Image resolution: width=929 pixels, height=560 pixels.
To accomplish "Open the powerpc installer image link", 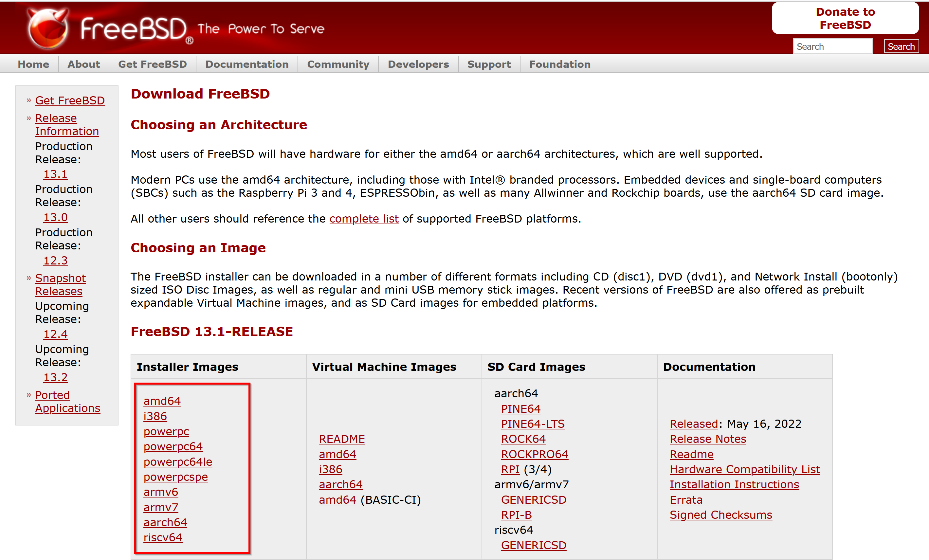I will [x=166, y=431].
